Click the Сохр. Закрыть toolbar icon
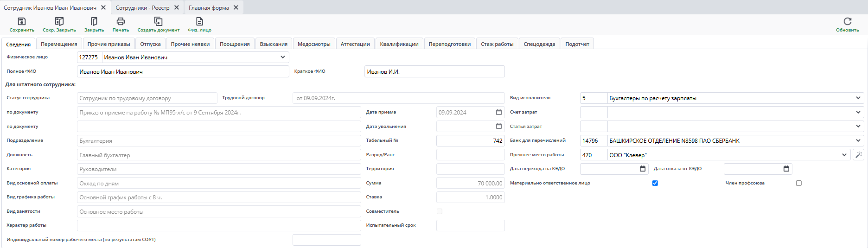The width and height of the screenshot is (868, 248). tap(59, 21)
